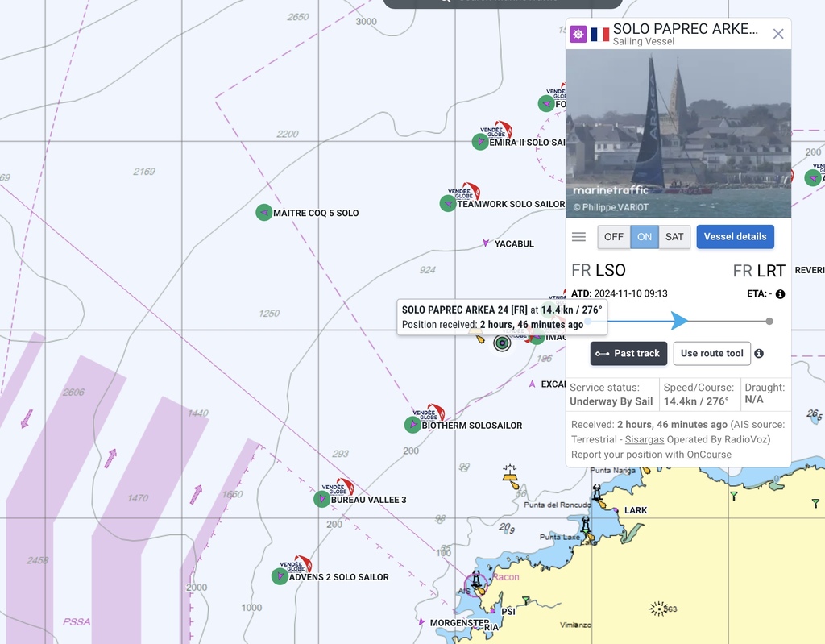Click the vessel marker at right map edge

[x=813, y=177]
